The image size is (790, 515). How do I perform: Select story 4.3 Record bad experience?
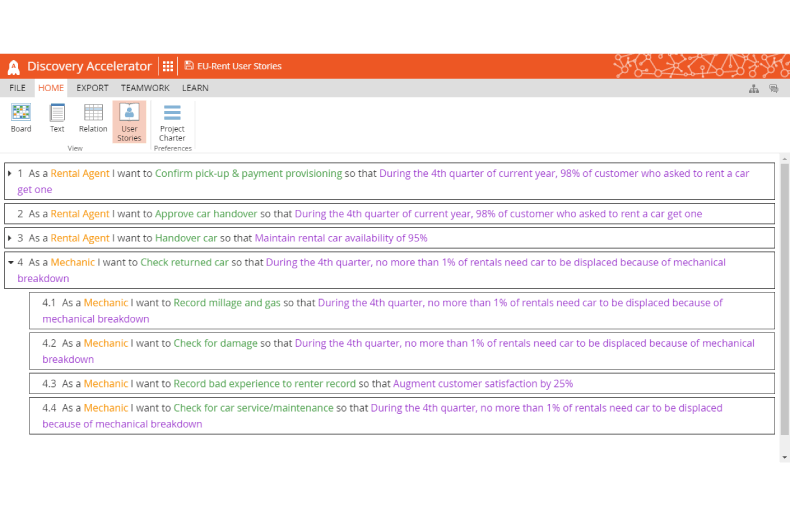(265, 383)
